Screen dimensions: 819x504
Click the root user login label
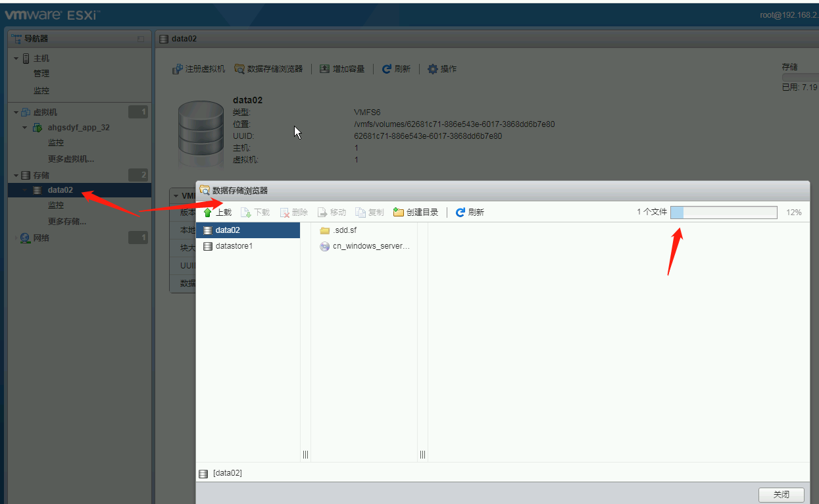[789, 15]
